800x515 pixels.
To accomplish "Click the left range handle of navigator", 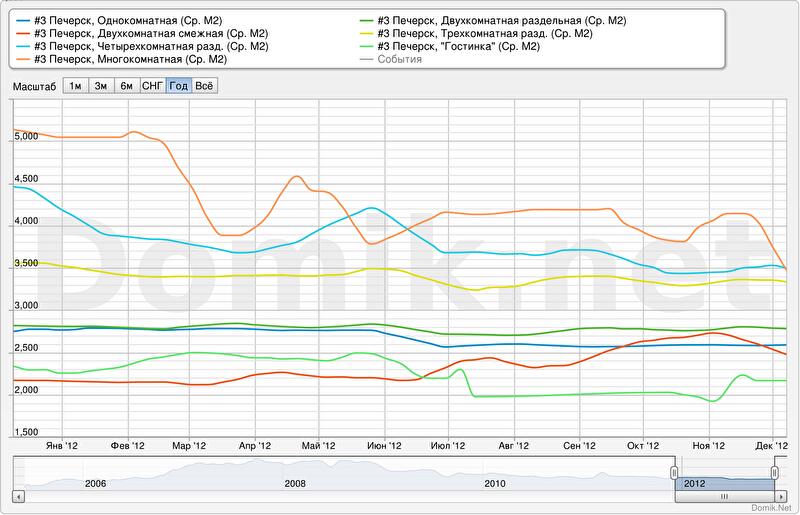I will [x=674, y=472].
